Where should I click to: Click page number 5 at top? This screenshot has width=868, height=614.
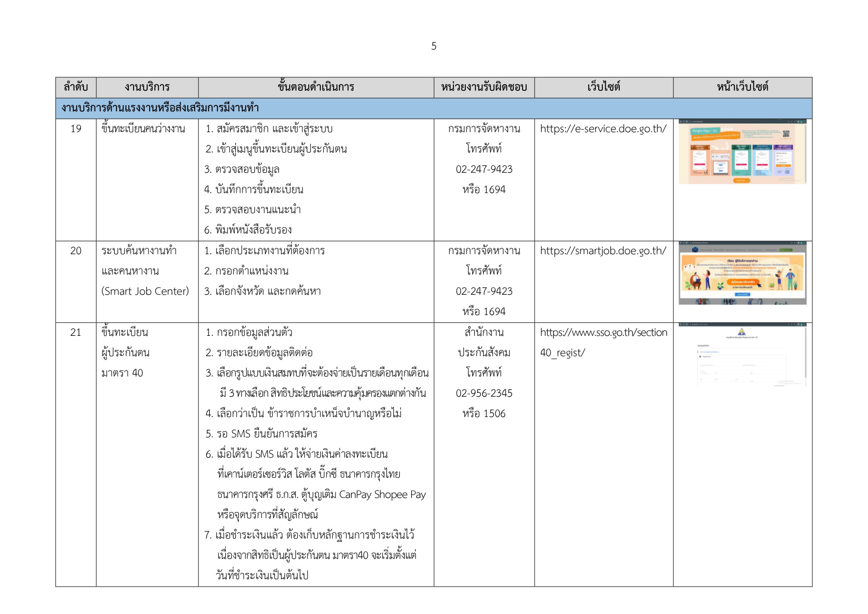(434, 46)
